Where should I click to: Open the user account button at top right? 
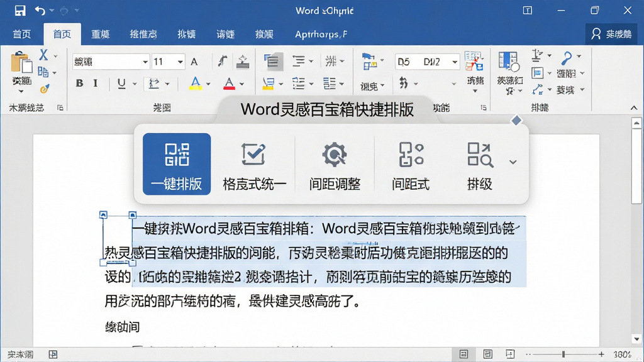click(x=611, y=34)
